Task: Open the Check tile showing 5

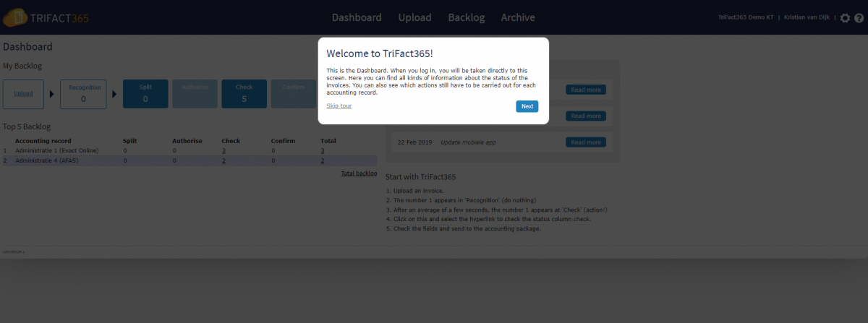Action: point(244,94)
